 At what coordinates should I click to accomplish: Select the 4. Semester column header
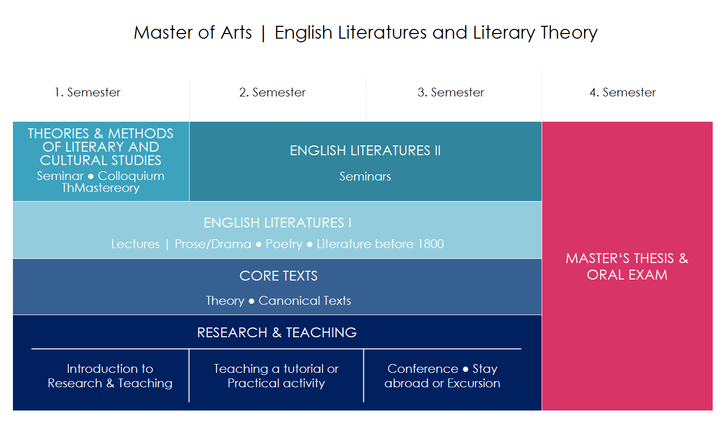tap(623, 93)
